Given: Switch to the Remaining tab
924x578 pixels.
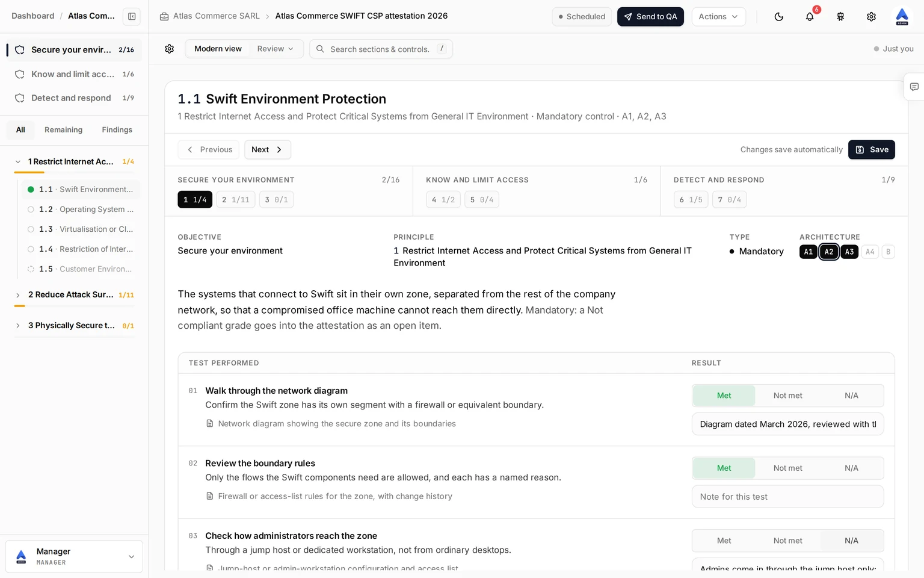Looking at the screenshot, I should pyautogui.click(x=63, y=129).
